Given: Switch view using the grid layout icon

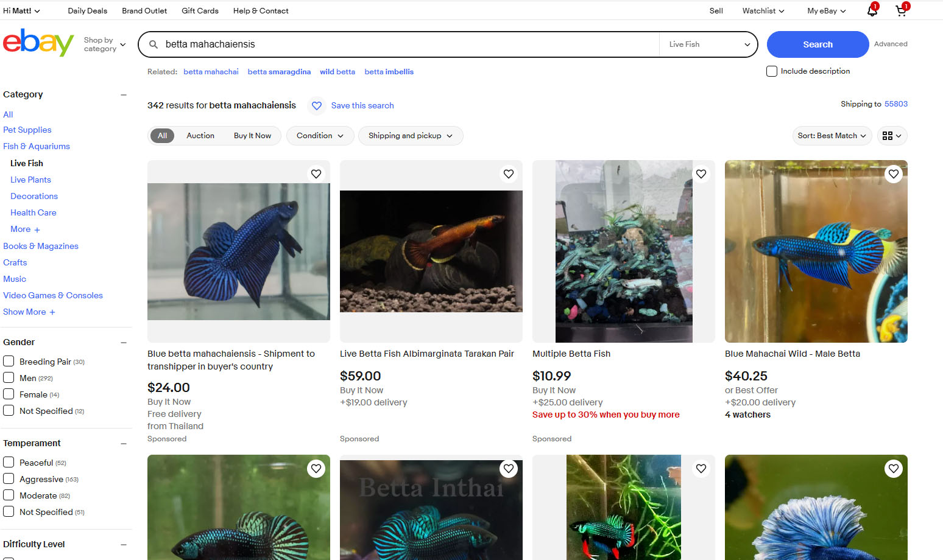Looking at the screenshot, I should pyautogui.click(x=892, y=136).
